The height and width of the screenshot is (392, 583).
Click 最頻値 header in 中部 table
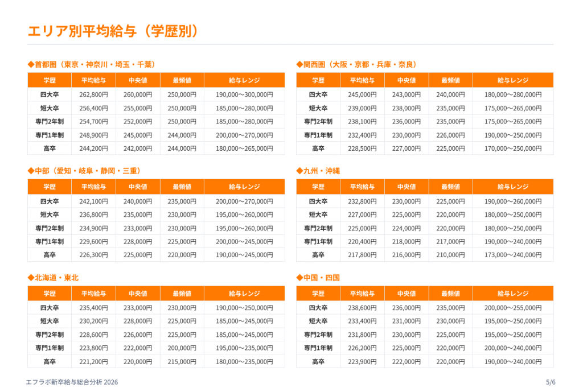click(x=182, y=187)
